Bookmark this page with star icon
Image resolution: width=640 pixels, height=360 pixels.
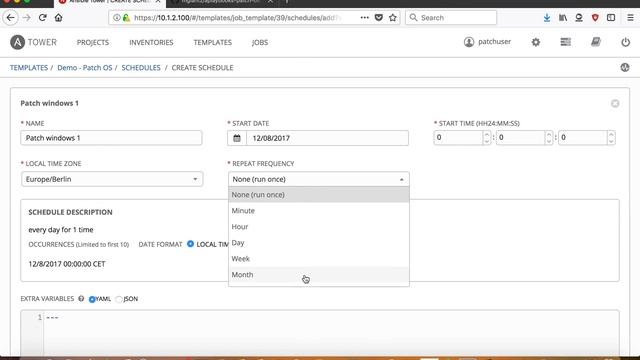click(393, 18)
